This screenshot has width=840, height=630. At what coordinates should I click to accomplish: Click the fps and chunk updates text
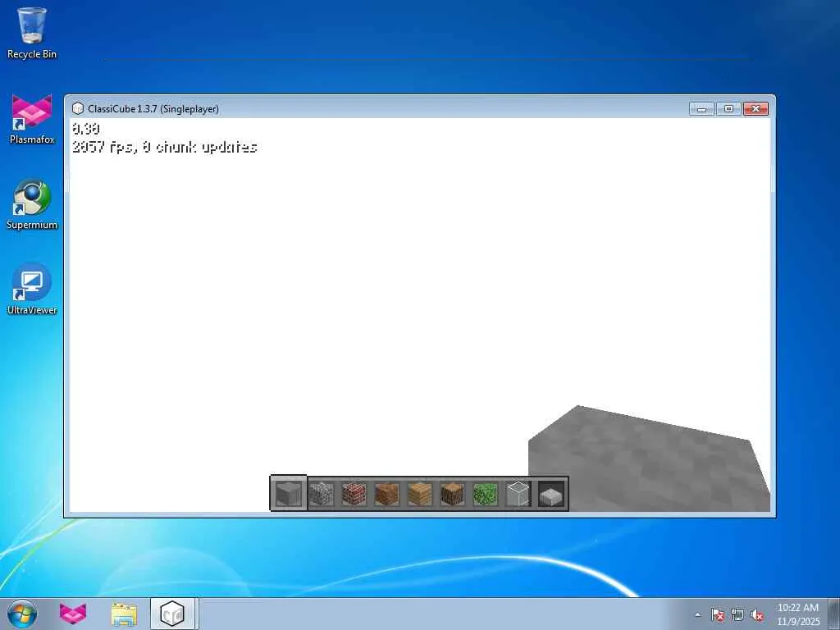[164, 147]
